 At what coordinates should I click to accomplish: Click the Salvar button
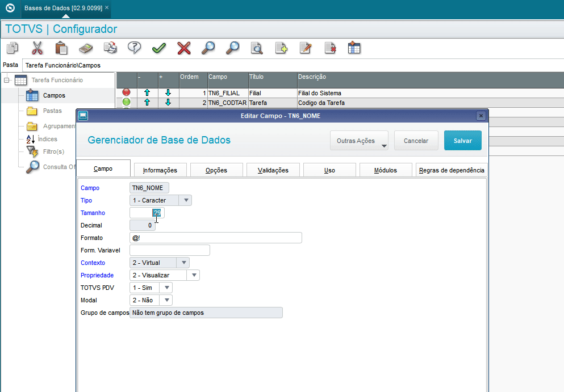(x=462, y=141)
